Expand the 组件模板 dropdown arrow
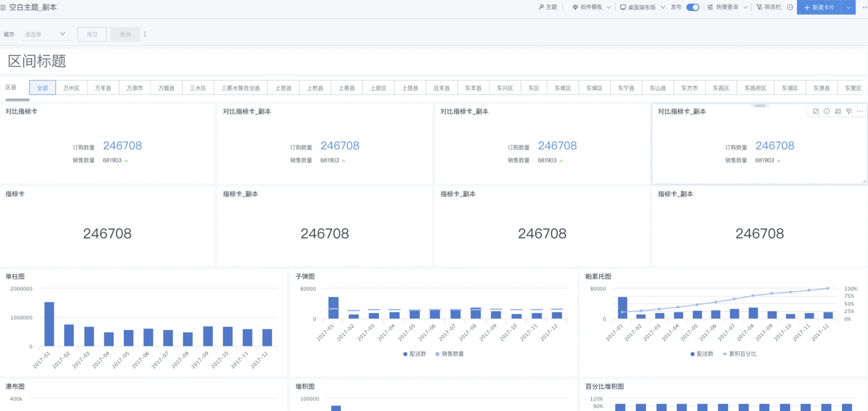This screenshot has height=411, width=868. click(x=609, y=7)
